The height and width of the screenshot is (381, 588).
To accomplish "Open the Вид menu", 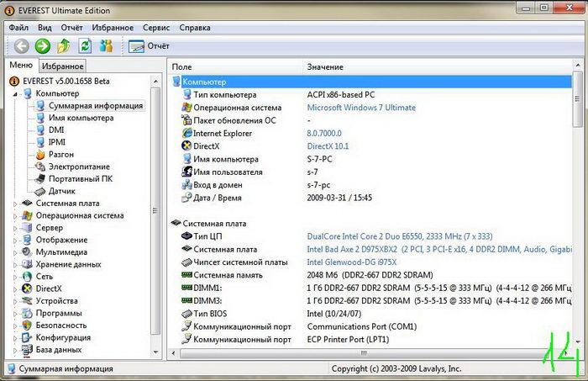I will 45,28.
